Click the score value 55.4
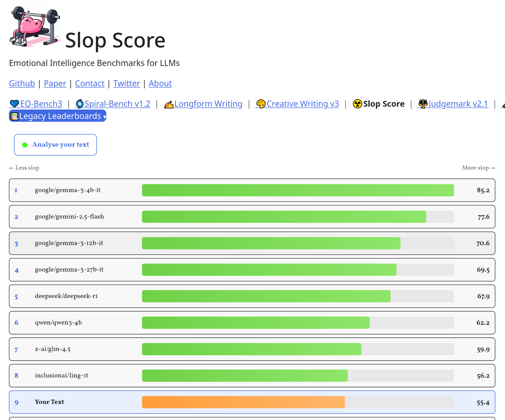 (x=483, y=403)
